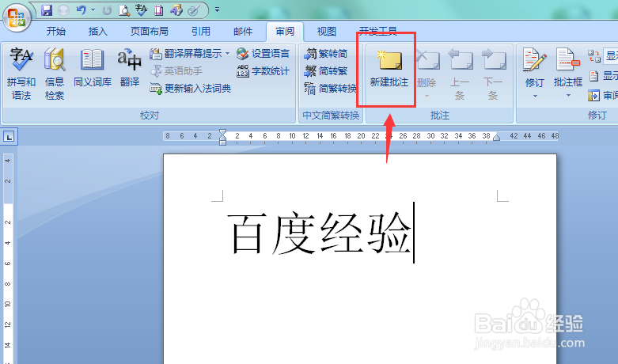Convert text with 简转繁
This screenshot has height=364, width=618.
326,71
